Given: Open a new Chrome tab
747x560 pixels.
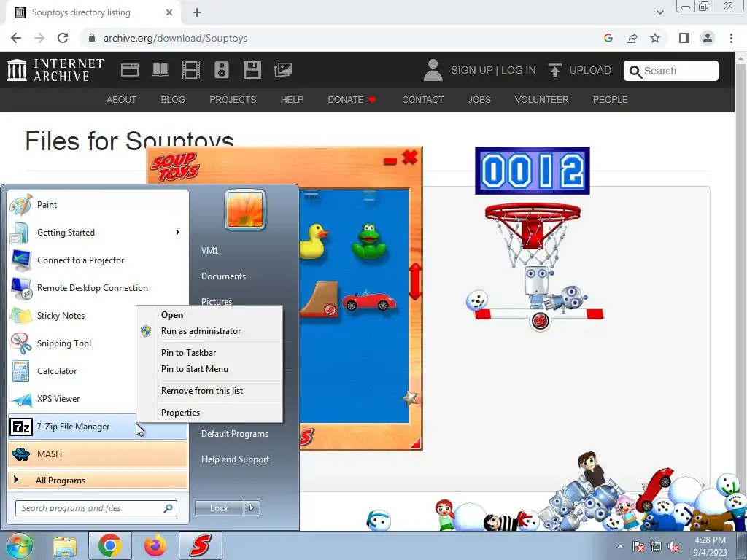Looking at the screenshot, I should tap(197, 12).
